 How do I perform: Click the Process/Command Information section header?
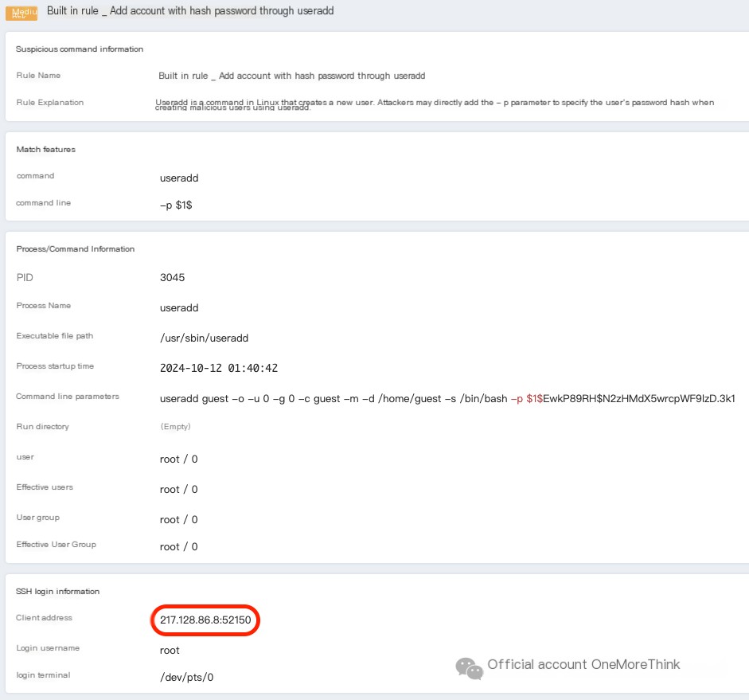76,249
